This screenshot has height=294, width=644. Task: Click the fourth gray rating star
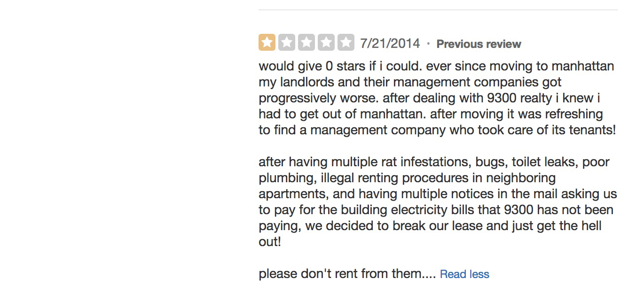pos(326,43)
